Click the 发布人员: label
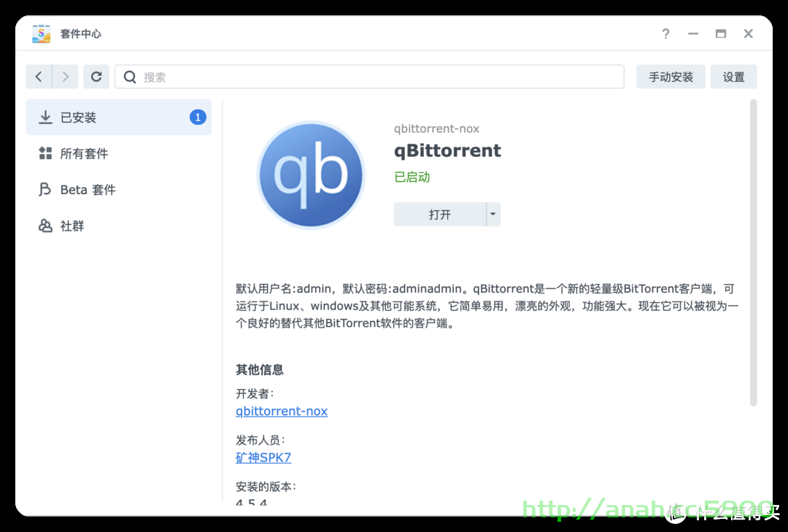Viewport: 788px width, 532px height. pos(260,440)
